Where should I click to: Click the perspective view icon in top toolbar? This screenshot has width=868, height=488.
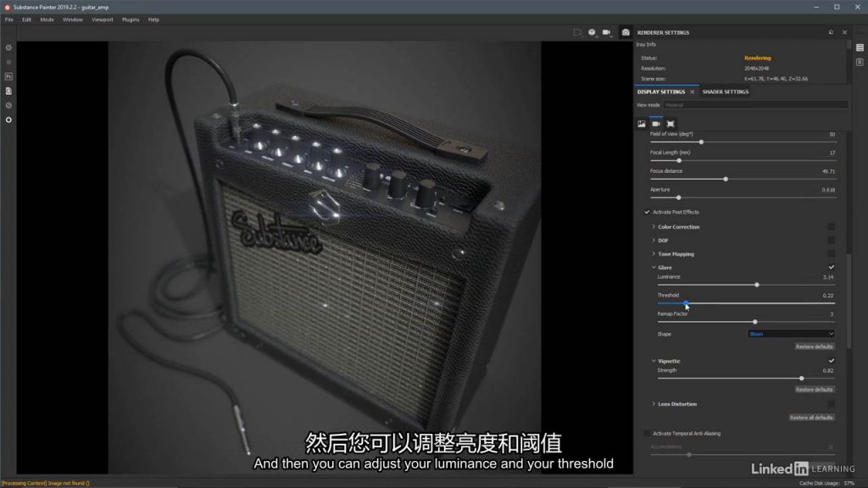pos(576,33)
